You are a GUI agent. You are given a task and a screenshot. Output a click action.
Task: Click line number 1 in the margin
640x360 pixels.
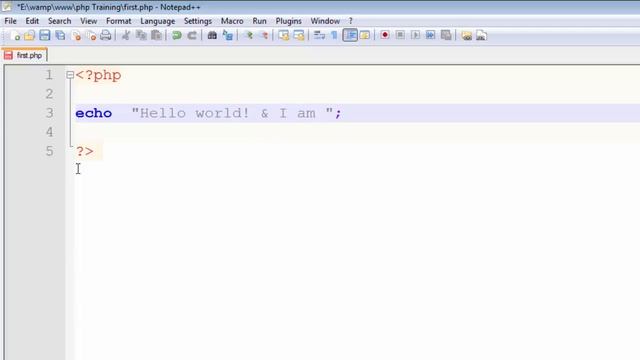coord(49,75)
